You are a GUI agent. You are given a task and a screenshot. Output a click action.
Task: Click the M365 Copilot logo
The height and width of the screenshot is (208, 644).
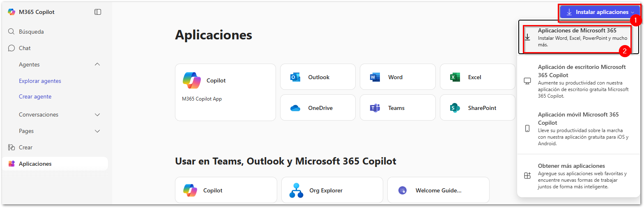coord(11,12)
